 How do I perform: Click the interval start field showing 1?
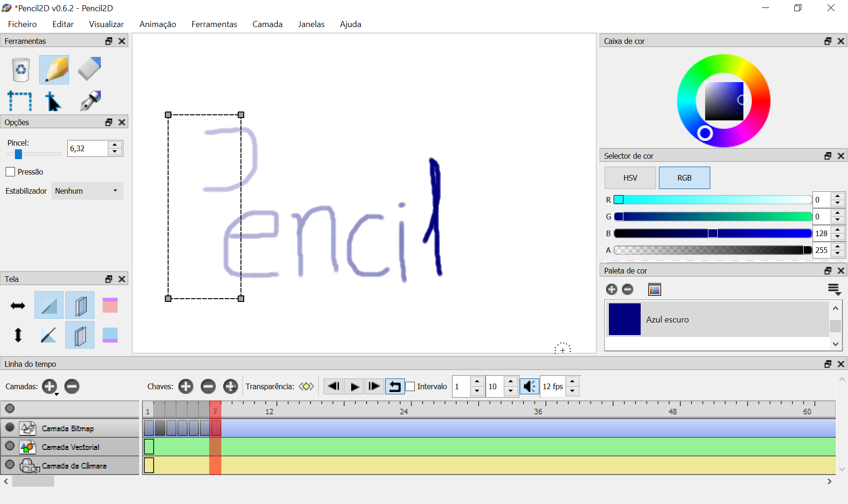[x=461, y=386]
